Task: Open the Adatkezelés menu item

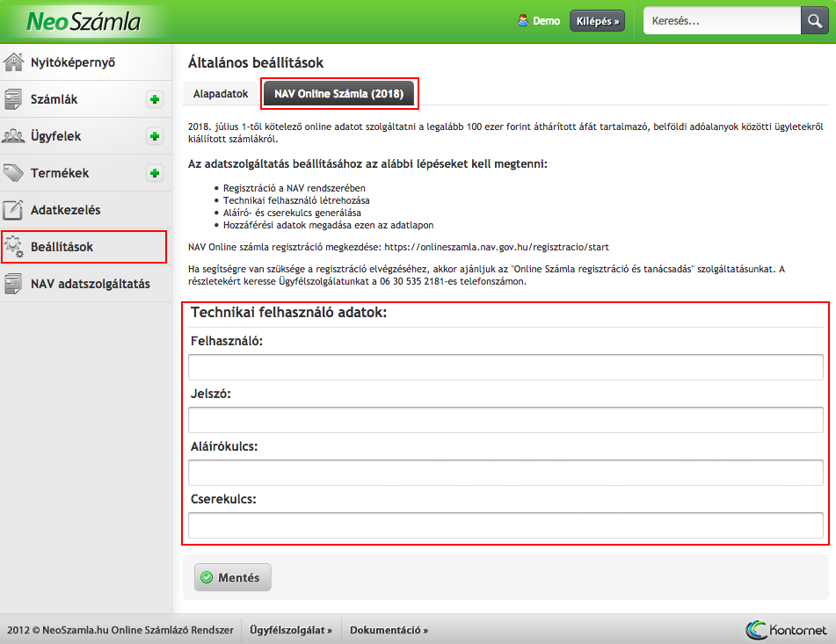Action: coord(86,210)
